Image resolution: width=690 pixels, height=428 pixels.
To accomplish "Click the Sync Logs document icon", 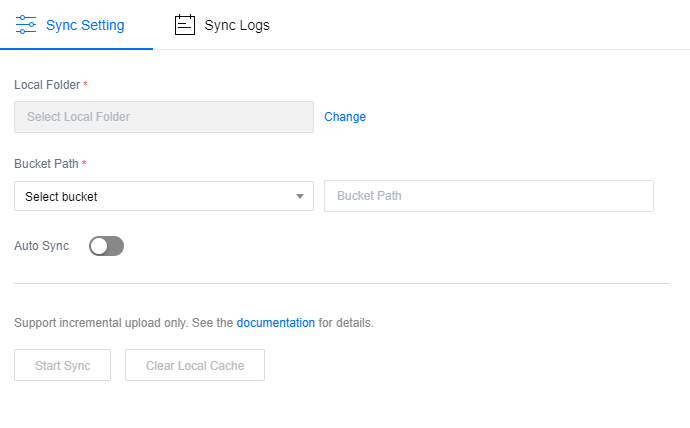I will [184, 25].
